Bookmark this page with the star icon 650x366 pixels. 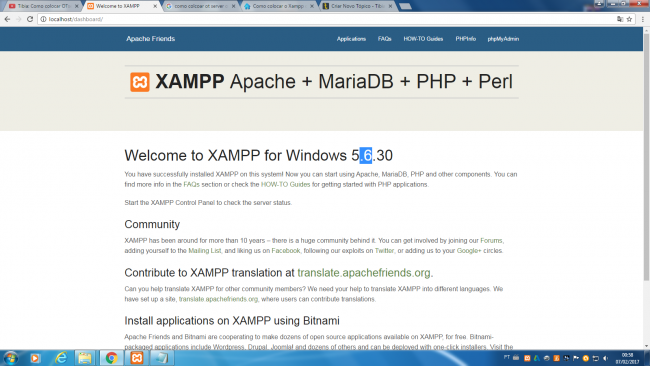point(629,19)
